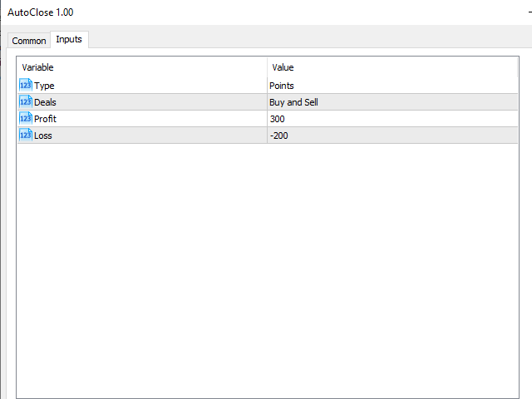
Task: Click the divider between Variable and Value headers
Action: (x=267, y=67)
